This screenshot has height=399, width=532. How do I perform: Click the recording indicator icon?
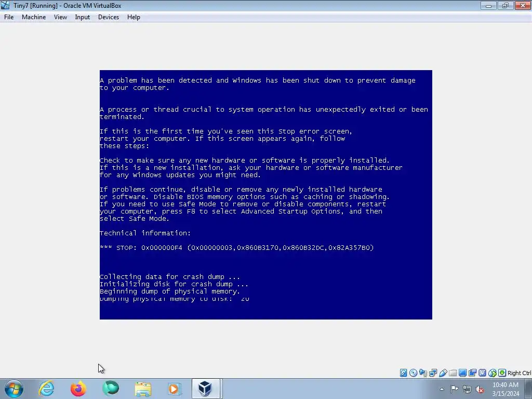coord(472,373)
